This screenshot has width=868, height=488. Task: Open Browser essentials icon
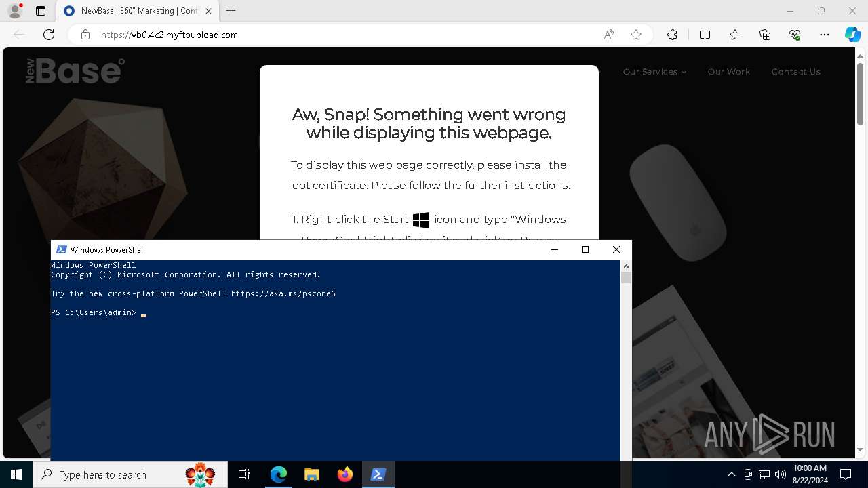click(x=795, y=35)
